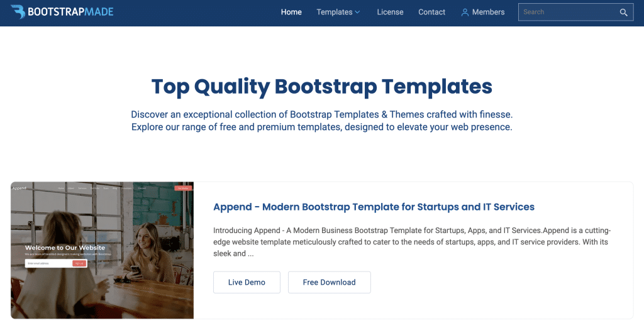Screen dimensions: 644x333
Task: Open the Members link text
Action: (488, 12)
